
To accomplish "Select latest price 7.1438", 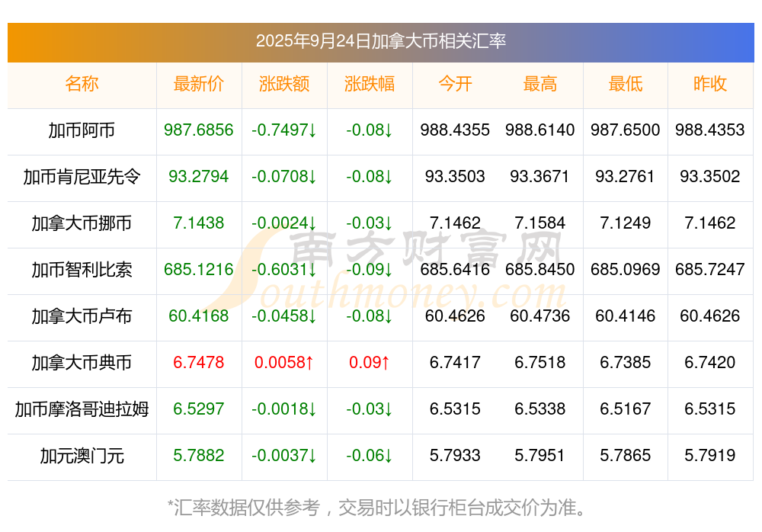I will pyautogui.click(x=199, y=223).
